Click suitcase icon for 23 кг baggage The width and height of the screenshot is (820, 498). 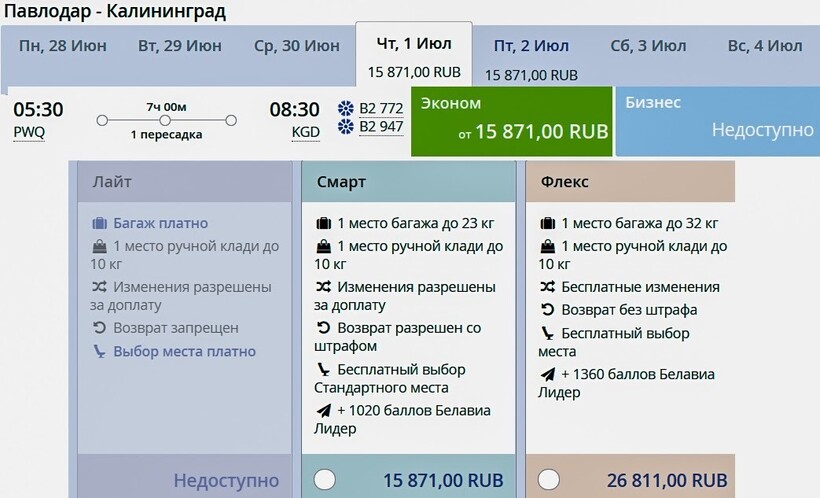click(324, 224)
